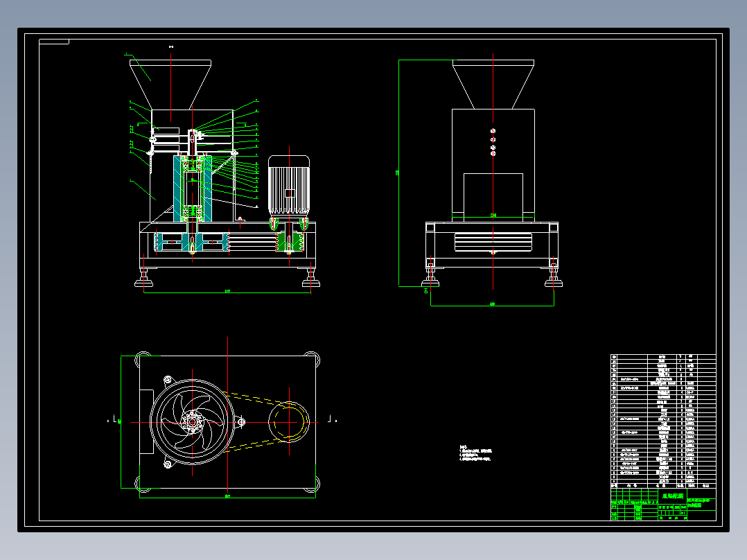Image resolution: width=747 pixels, height=560 pixels.
Task: Click the right section cut marker beside top view
Action: tap(332, 419)
